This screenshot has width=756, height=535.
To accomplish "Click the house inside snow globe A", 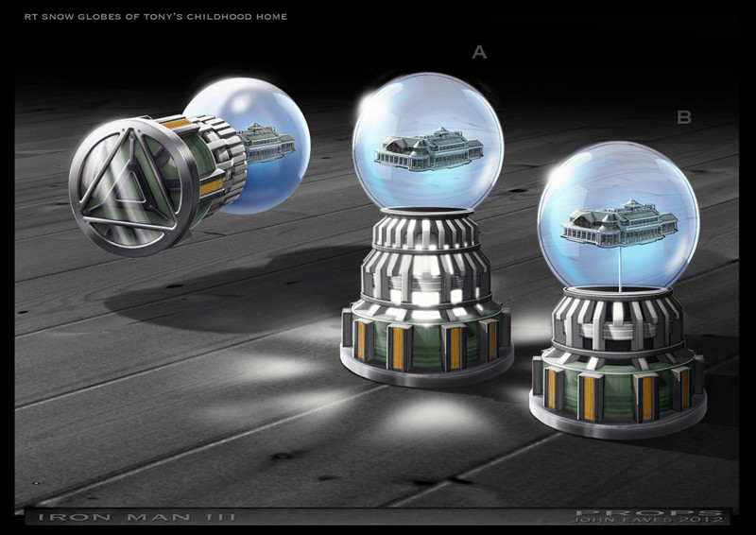I will click(428, 149).
